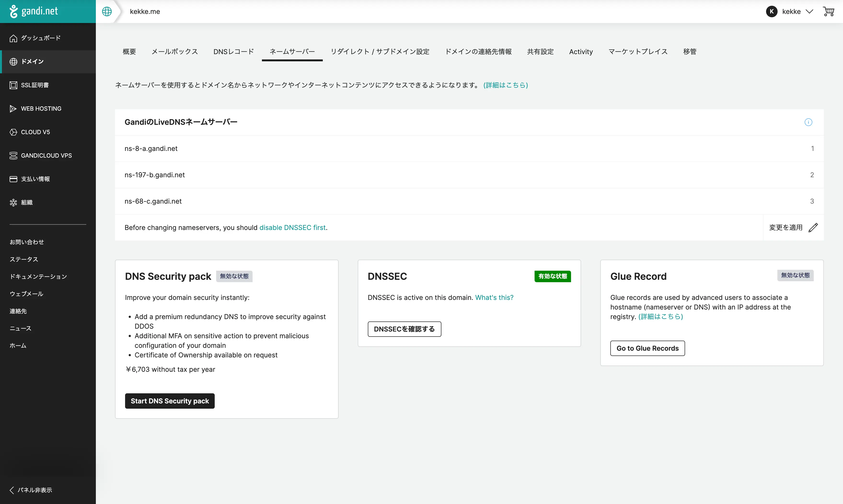Switch to the 共有設定 tab

540,52
